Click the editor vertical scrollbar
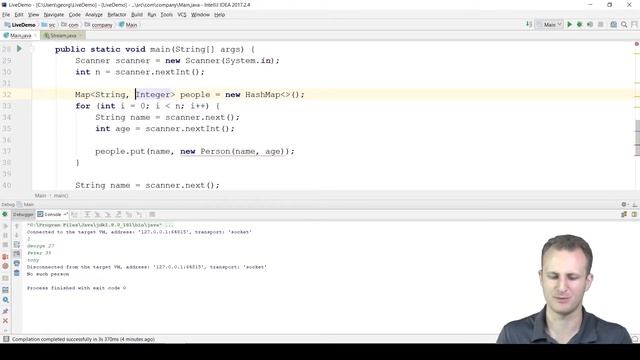 [637, 138]
